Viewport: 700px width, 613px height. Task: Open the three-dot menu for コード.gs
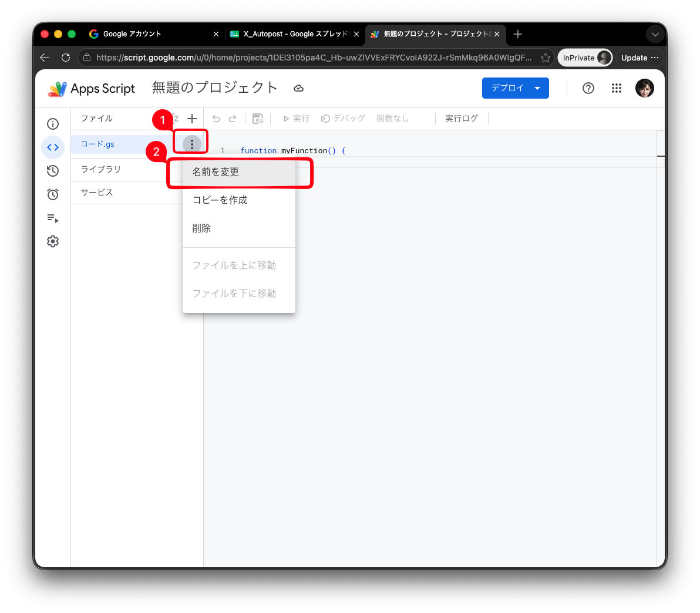192,144
